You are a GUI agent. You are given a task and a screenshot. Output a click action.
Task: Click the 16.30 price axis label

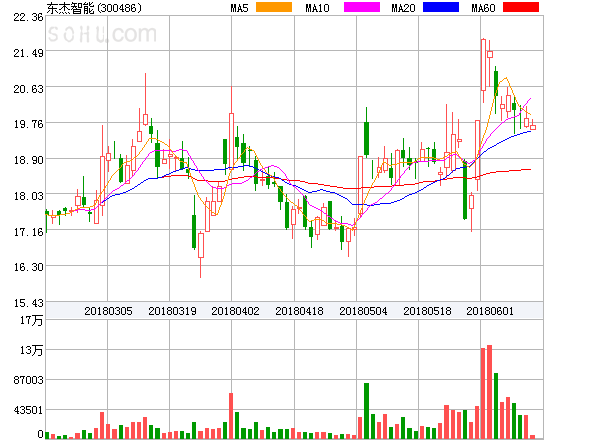(28, 267)
